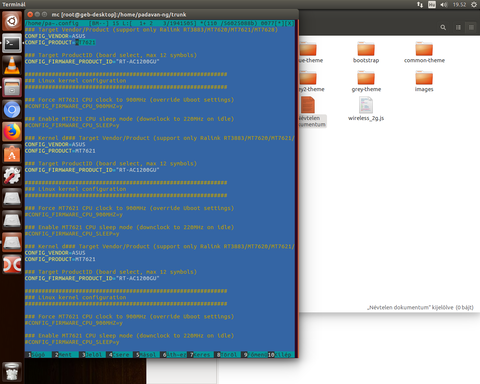Click the search magnifier in Files window
Screen dimensions: 480x384
point(443,27)
